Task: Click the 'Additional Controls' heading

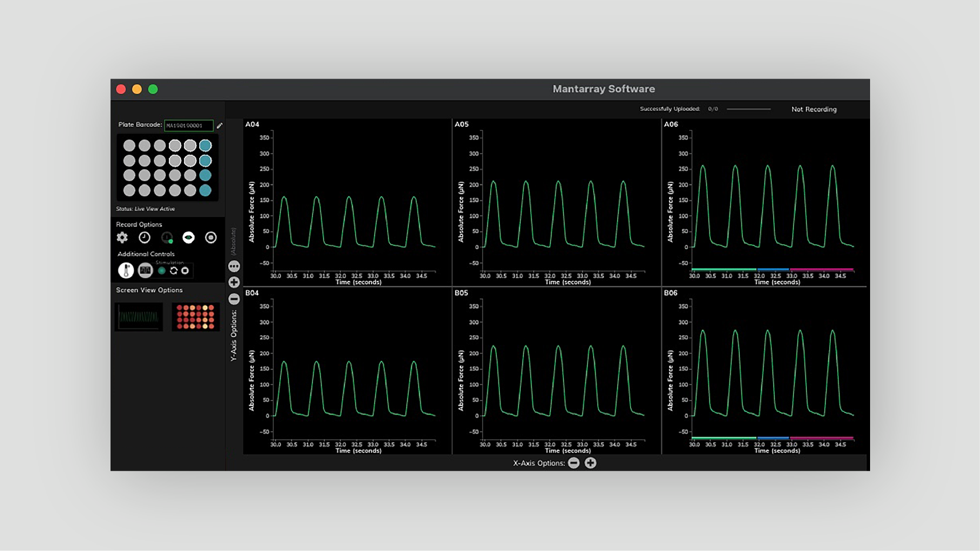Action: 146,254
